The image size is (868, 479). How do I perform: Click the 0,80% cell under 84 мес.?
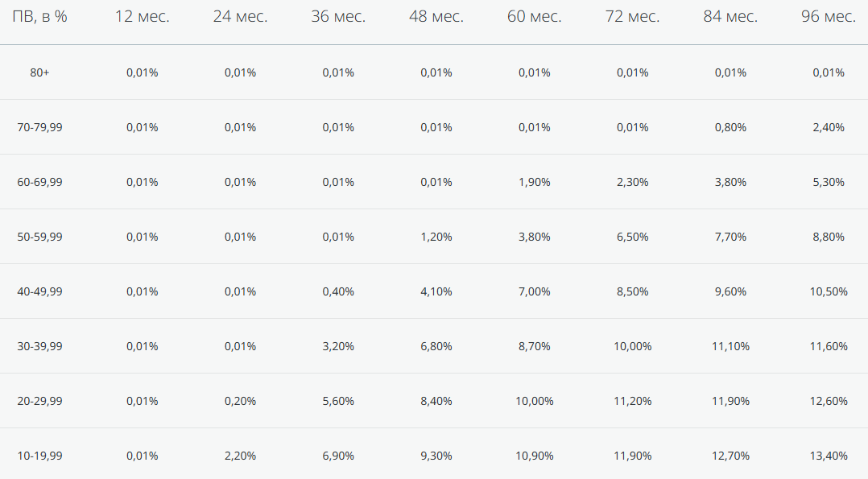(731, 127)
